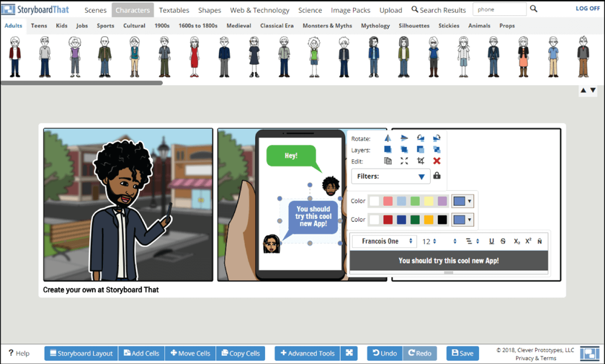
Task: Choose the dark green color swatch
Action: (414, 220)
